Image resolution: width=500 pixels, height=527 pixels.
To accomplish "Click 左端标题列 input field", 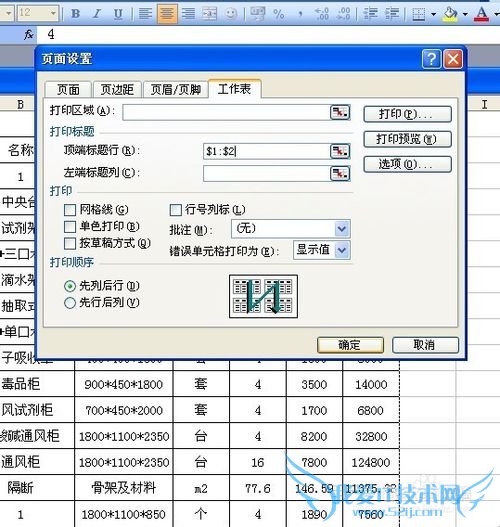I will coord(267,174).
